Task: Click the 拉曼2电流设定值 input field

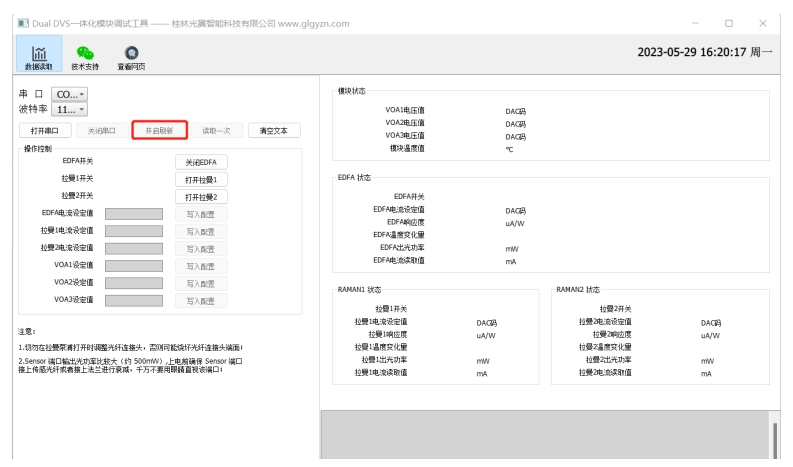Action: tap(133, 248)
